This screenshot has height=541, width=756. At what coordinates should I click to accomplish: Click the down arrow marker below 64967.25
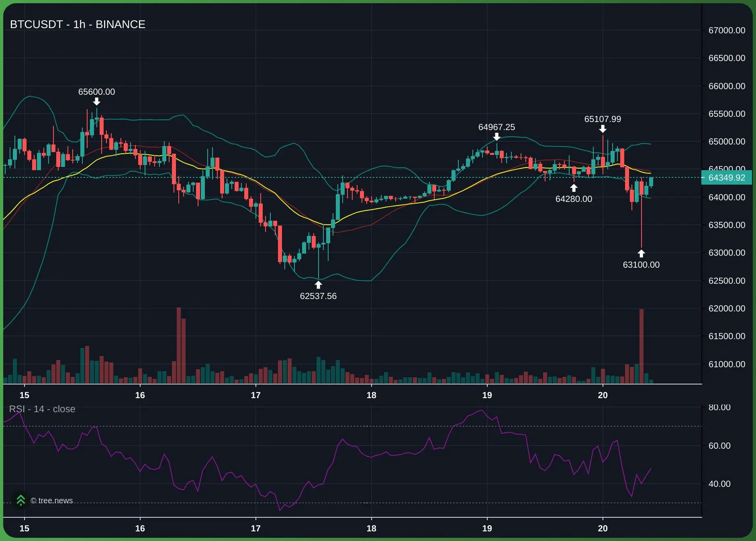[x=497, y=137]
